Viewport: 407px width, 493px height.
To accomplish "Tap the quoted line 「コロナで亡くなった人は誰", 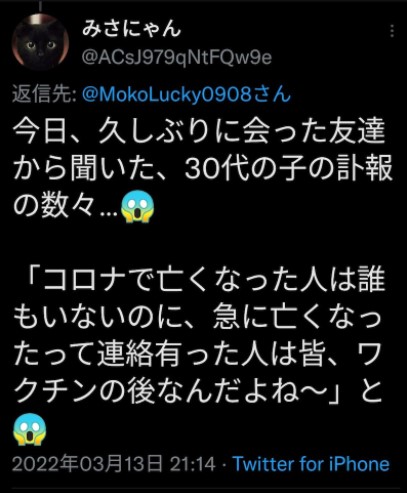I will tap(205, 279).
